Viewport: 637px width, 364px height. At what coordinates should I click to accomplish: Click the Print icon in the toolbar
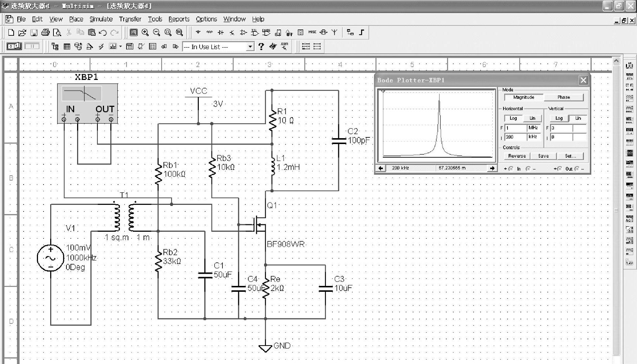point(45,32)
